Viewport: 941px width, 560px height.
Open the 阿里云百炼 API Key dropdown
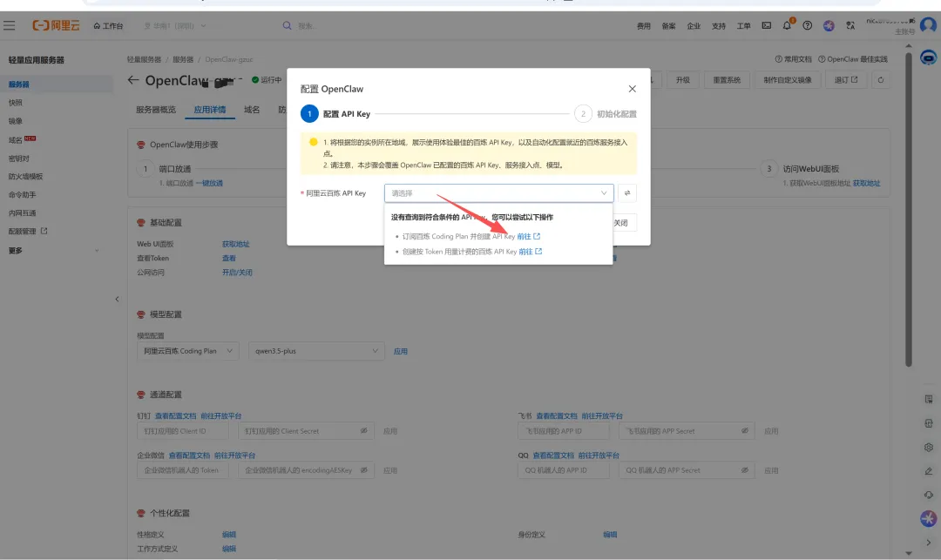coord(498,193)
